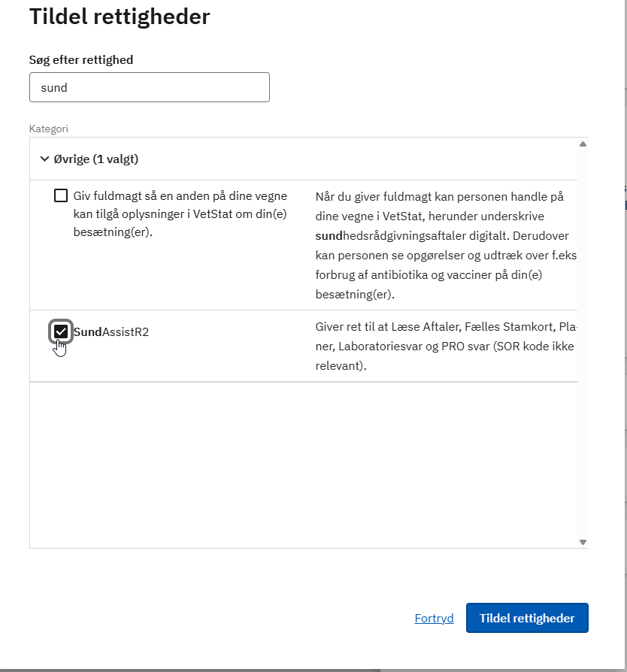The width and height of the screenshot is (627, 672).
Task: Click the 'Giv fuldmagt så en anden' label
Action: 180,214
